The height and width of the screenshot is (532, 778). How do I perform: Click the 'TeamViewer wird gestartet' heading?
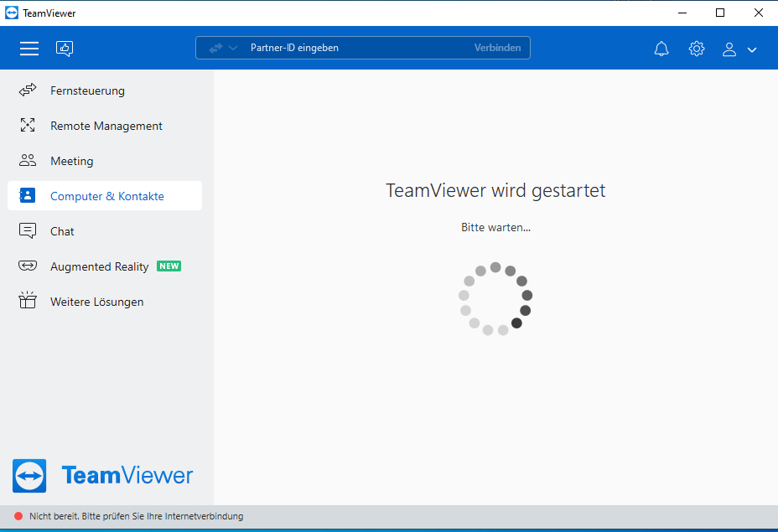[495, 190]
